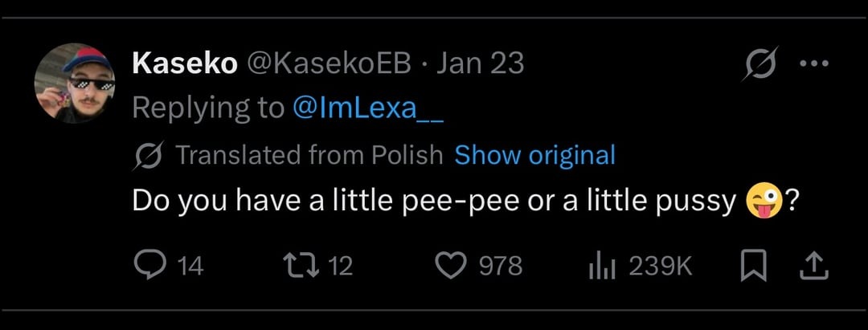Click the "Translated from Polish" label
Image resolution: width=868 pixels, height=330 pixels.
pos(309,154)
